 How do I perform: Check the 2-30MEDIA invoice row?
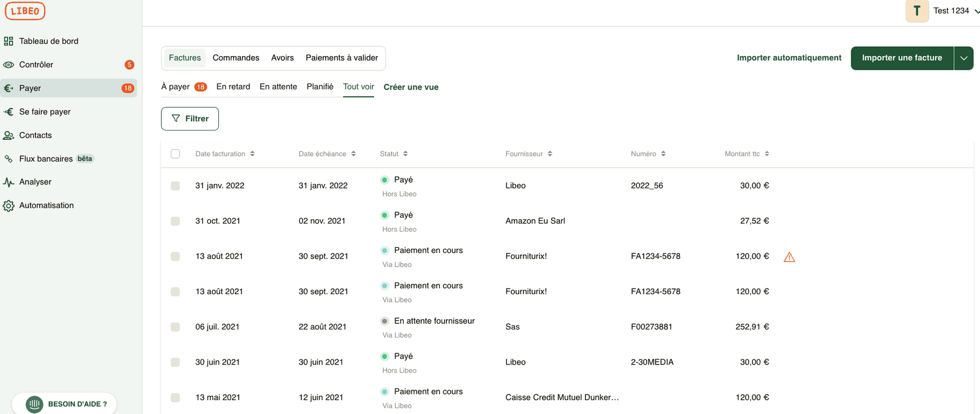175,362
